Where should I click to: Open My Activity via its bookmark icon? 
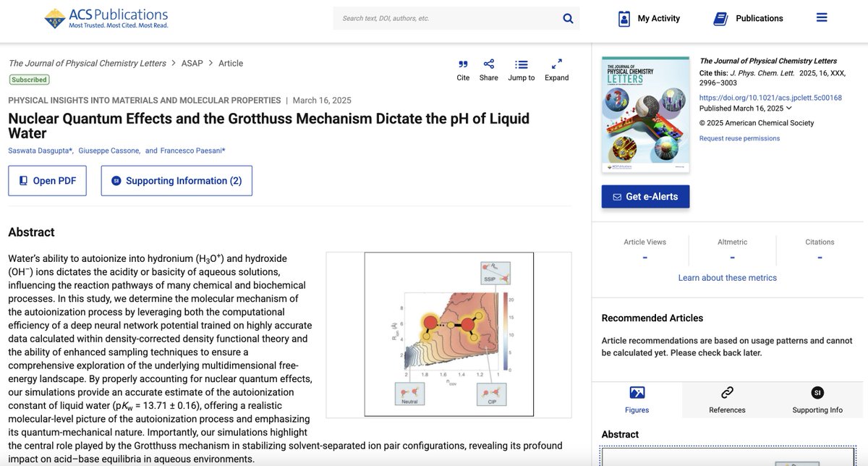click(x=624, y=17)
